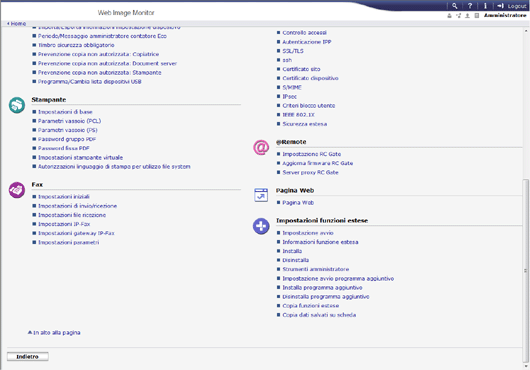Viewport: 530px width, 370px height.
Task: Open Password fissa PDF
Action: 64,148
